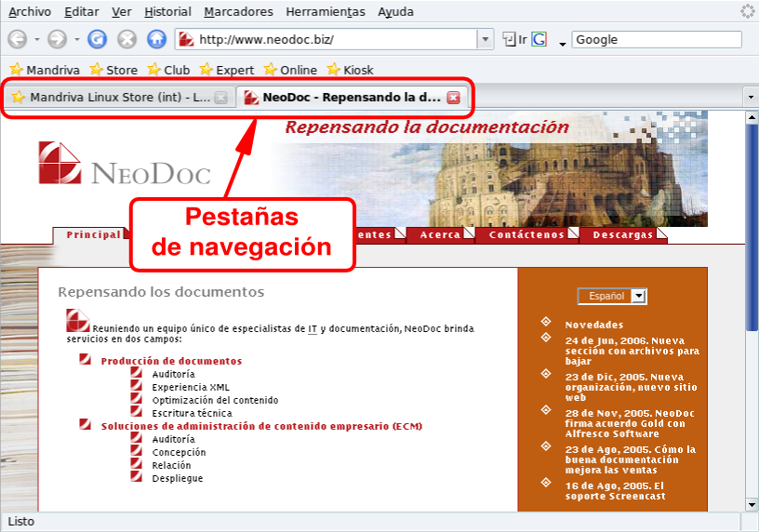Go to the home page icon
This screenshot has height=532, width=759.
pyautogui.click(x=156, y=39)
